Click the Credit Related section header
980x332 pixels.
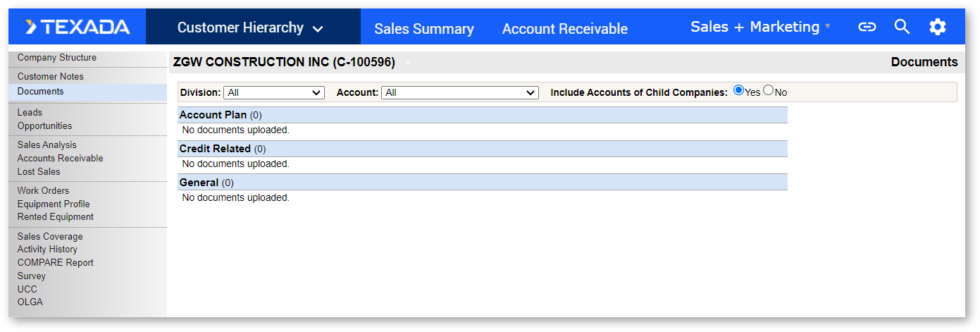click(x=215, y=149)
